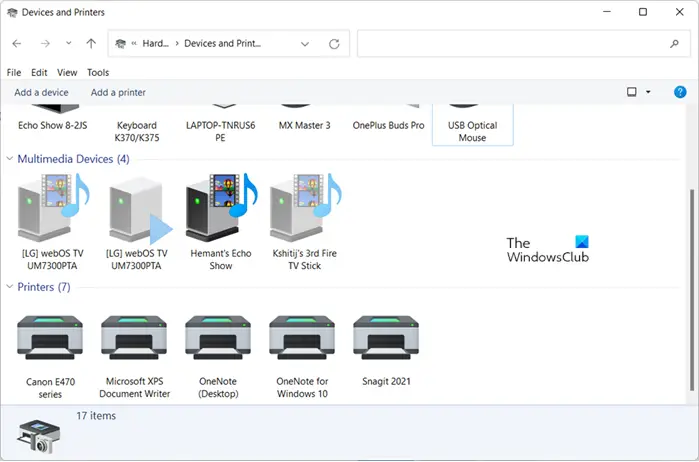The width and height of the screenshot is (699, 462).
Task: Click the Printers (7) group header
Action: [x=44, y=287]
